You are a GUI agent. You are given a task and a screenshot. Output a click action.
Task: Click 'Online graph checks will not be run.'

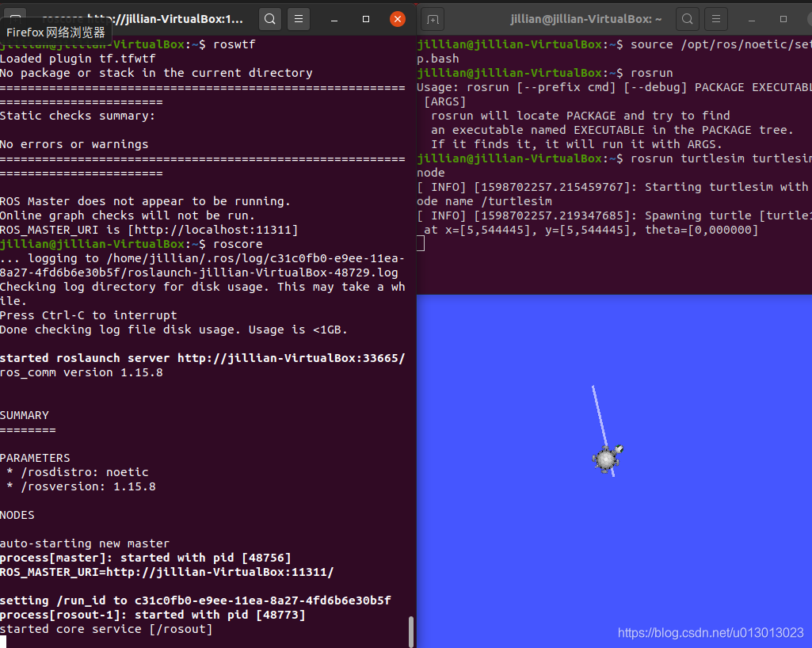pyautogui.click(x=128, y=215)
